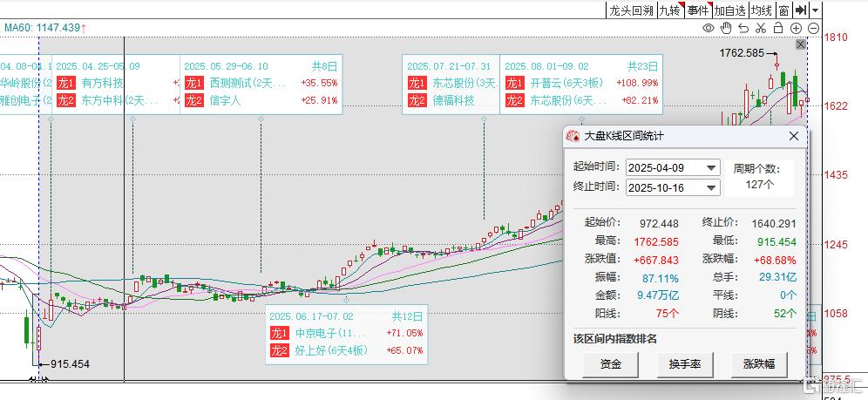This screenshot has width=868, height=400.
Task: Select the hand pan tool
Action: [x=726, y=28]
